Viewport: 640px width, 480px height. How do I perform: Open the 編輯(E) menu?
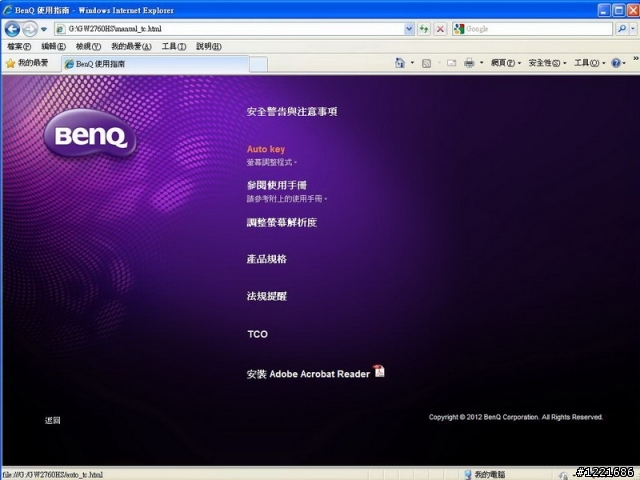point(53,46)
